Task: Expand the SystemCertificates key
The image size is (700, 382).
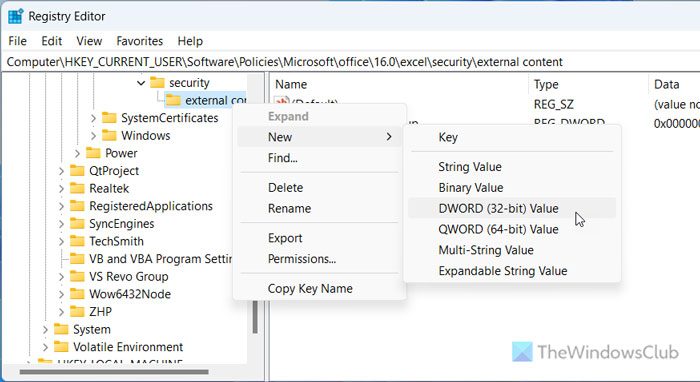Action: pyautogui.click(x=93, y=118)
